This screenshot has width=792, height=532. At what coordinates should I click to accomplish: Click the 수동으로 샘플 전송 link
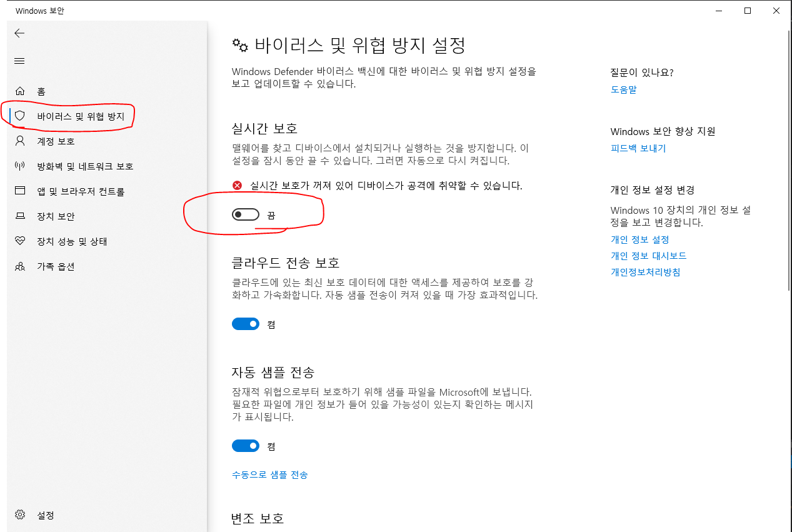tap(269, 474)
